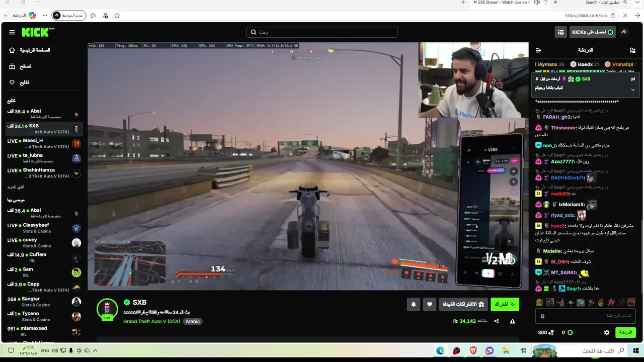Open the Grand Theft Auto V category link
Screen dimensions: 644x362
coord(151,321)
